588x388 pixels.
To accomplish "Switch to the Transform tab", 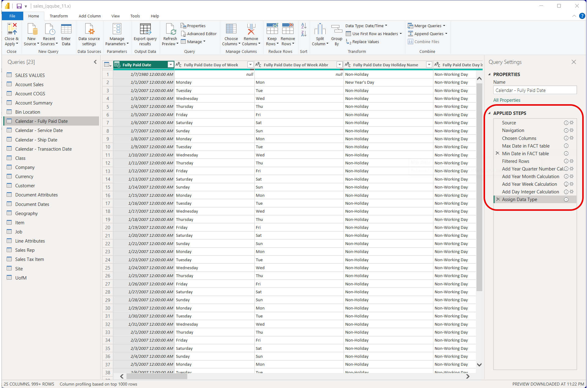I will [x=59, y=16].
